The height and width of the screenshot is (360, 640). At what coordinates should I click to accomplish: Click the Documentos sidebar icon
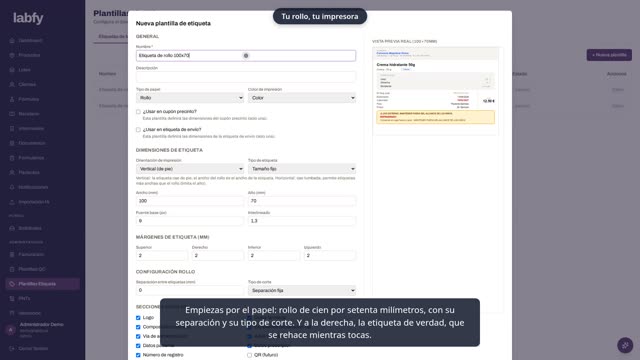[x=12, y=143]
